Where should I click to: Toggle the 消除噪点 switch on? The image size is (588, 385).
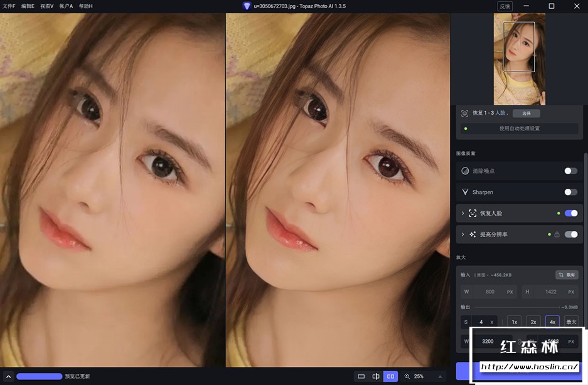[x=571, y=171]
